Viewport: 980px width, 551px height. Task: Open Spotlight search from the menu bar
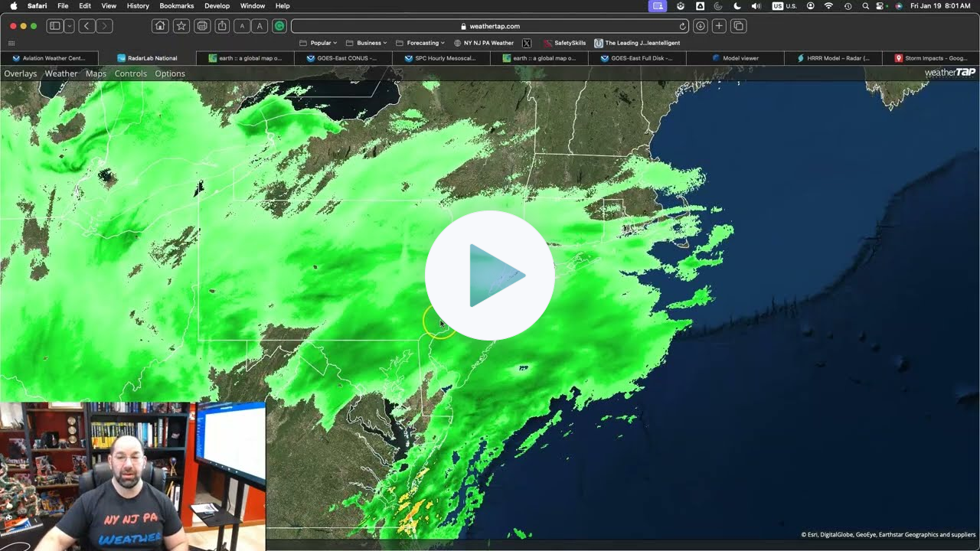click(865, 5)
